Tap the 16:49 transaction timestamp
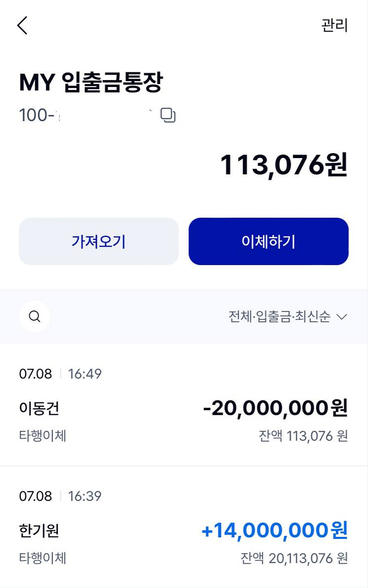This screenshot has width=368, height=588. [x=85, y=374]
